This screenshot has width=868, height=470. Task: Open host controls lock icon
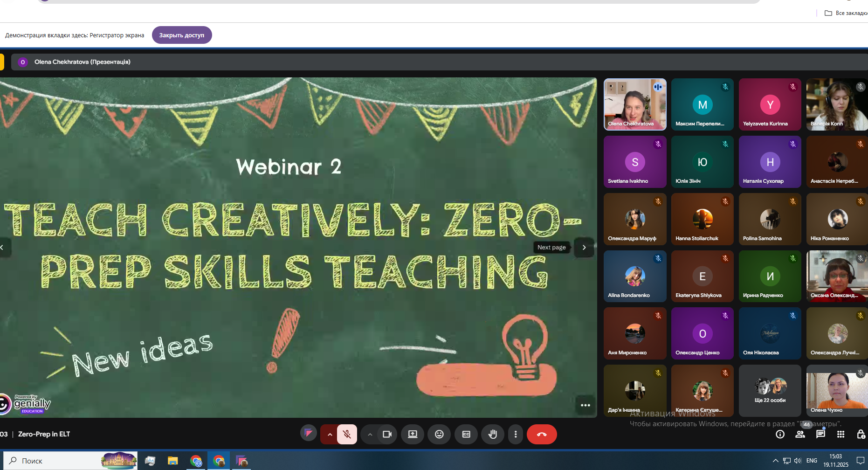[x=861, y=435]
